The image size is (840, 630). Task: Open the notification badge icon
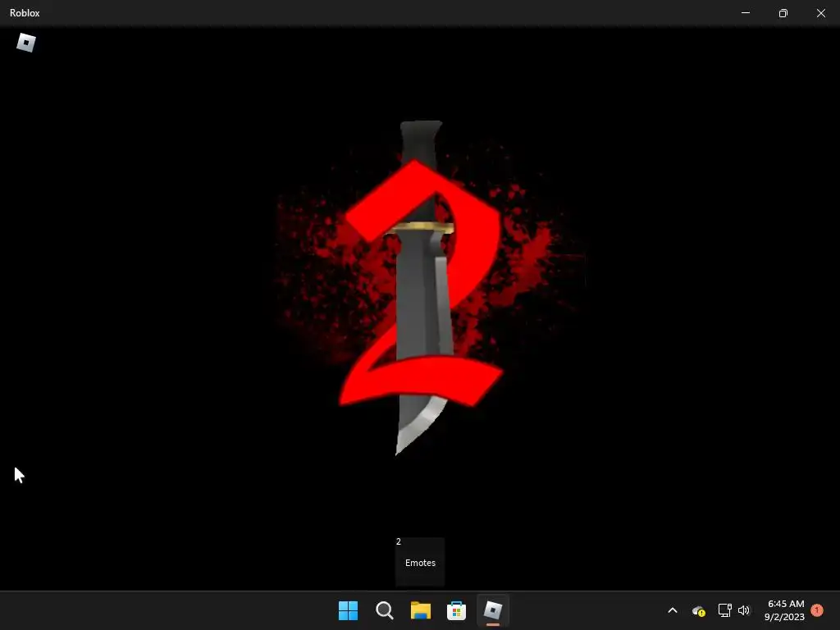(x=817, y=610)
